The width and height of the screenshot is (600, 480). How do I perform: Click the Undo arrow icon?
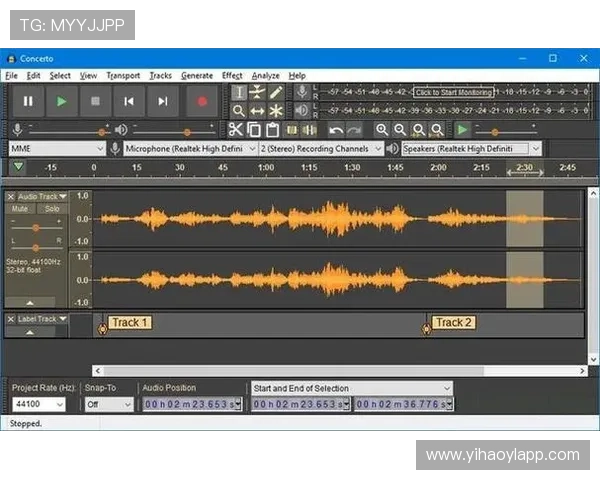tap(335, 129)
